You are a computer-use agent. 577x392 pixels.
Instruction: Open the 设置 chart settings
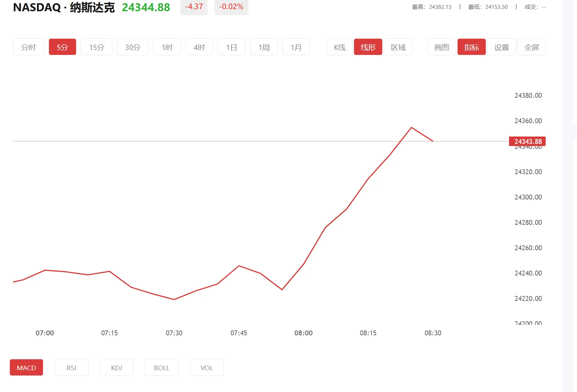click(x=501, y=47)
